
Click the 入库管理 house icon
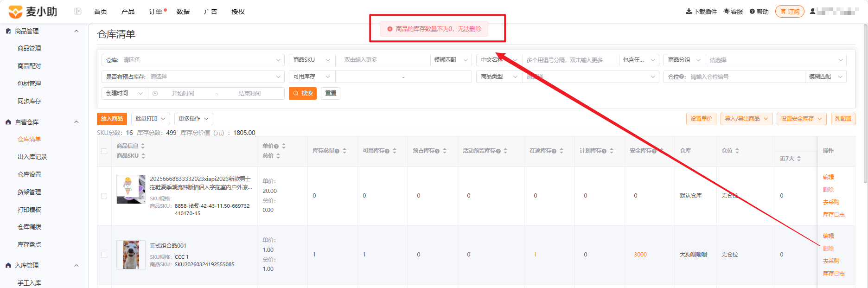point(8,265)
